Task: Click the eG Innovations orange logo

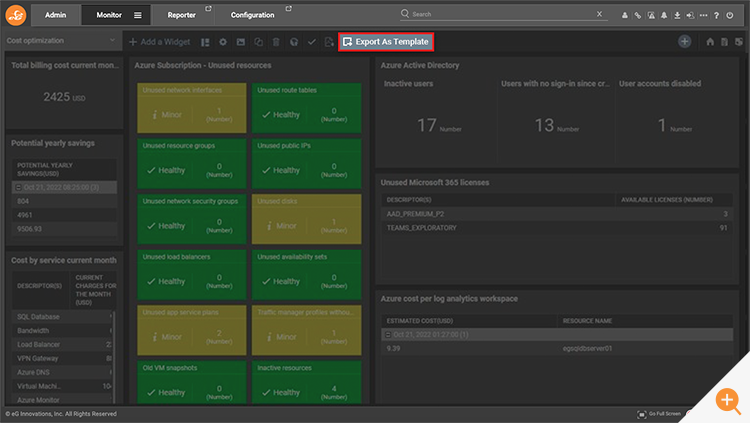Action: pyautogui.click(x=16, y=15)
